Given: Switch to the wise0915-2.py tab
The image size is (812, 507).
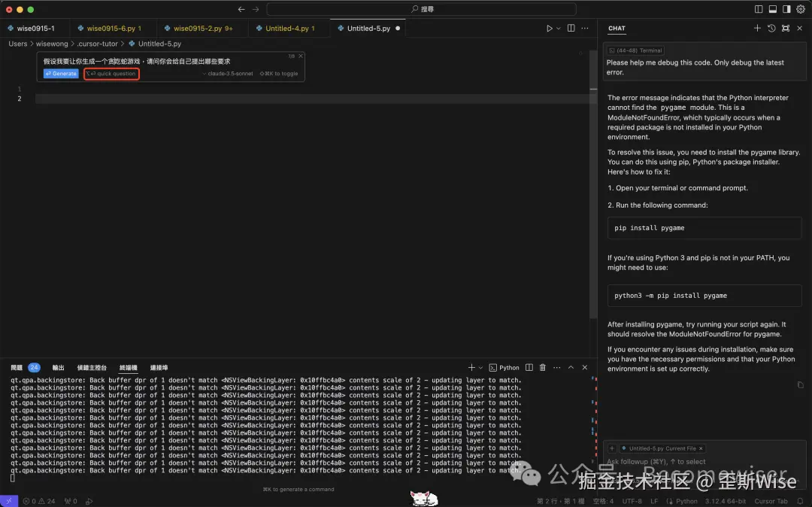Looking at the screenshot, I should coord(197,29).
